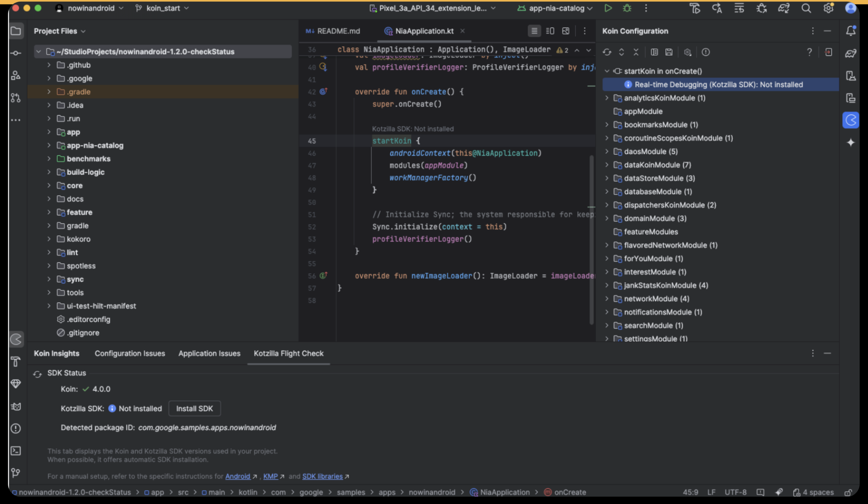The height and width of the screenshot is (504, 868).
Task: Click the Install SDK button
Action: click(194, 408)
